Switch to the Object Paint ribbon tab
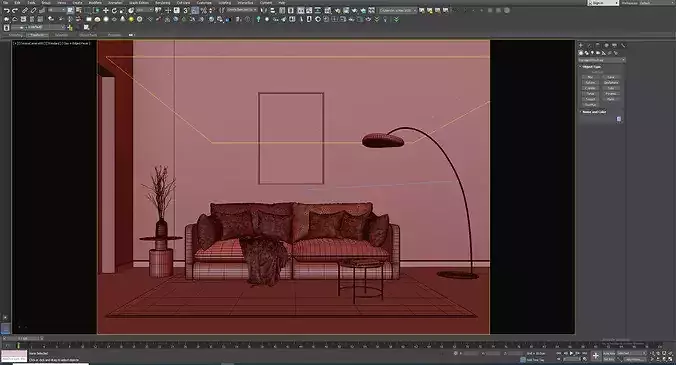Viewport: 676px width, 365px height. [88, 35]
